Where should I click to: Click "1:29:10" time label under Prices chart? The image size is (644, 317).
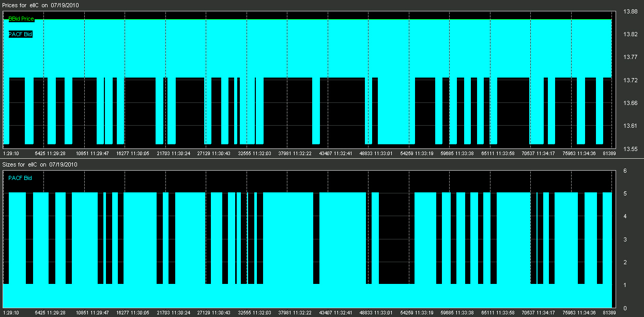point(11,154)
